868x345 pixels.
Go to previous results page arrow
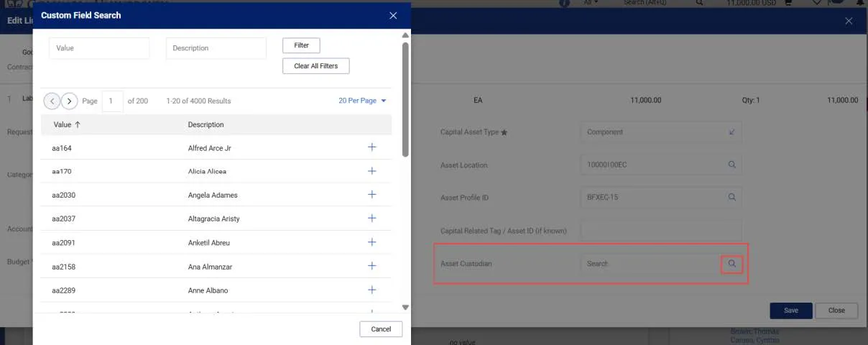pos(52,101)
